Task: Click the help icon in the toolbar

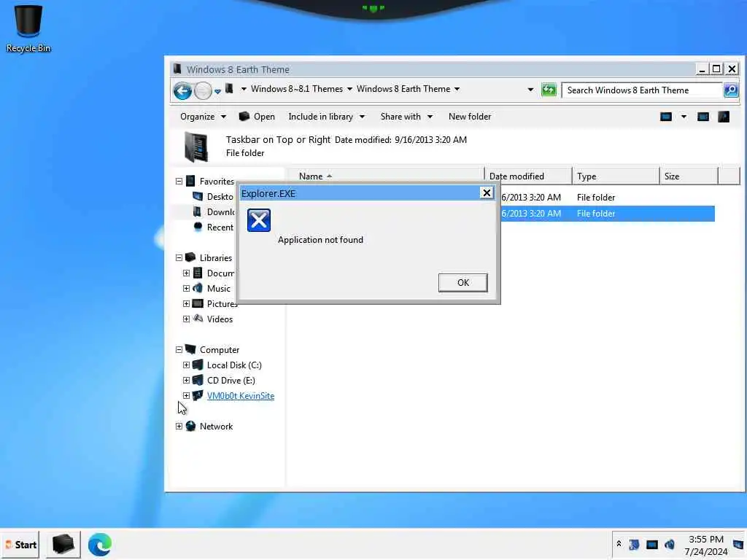Action: pyautogui.click(x=724, y=117)
